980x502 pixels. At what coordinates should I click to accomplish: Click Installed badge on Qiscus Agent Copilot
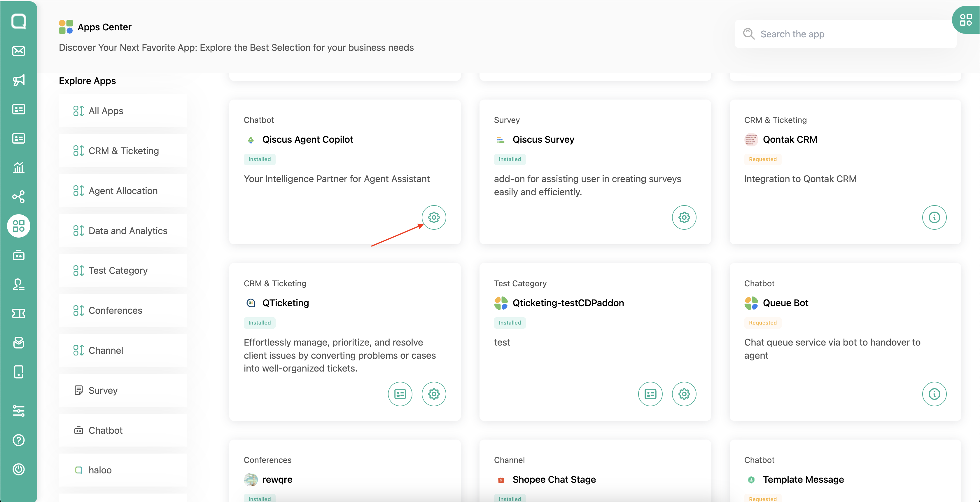(260, 159)
